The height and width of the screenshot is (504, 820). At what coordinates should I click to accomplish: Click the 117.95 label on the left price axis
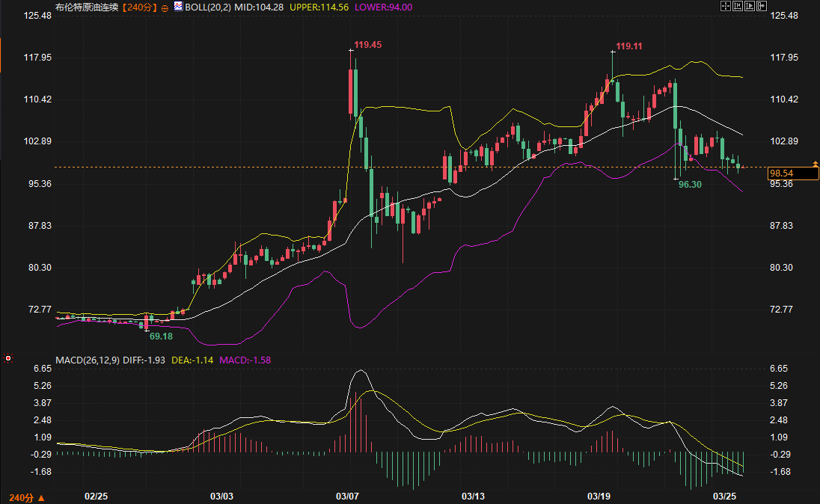click(37, 58)
